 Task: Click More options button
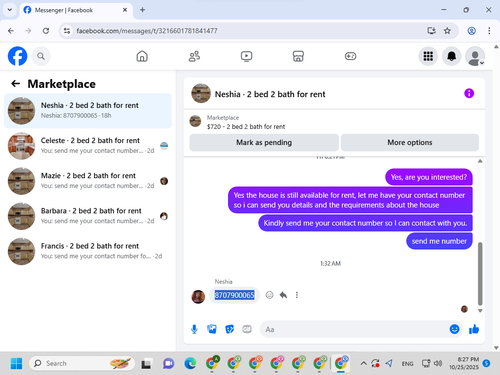click(x=410, y=143)
